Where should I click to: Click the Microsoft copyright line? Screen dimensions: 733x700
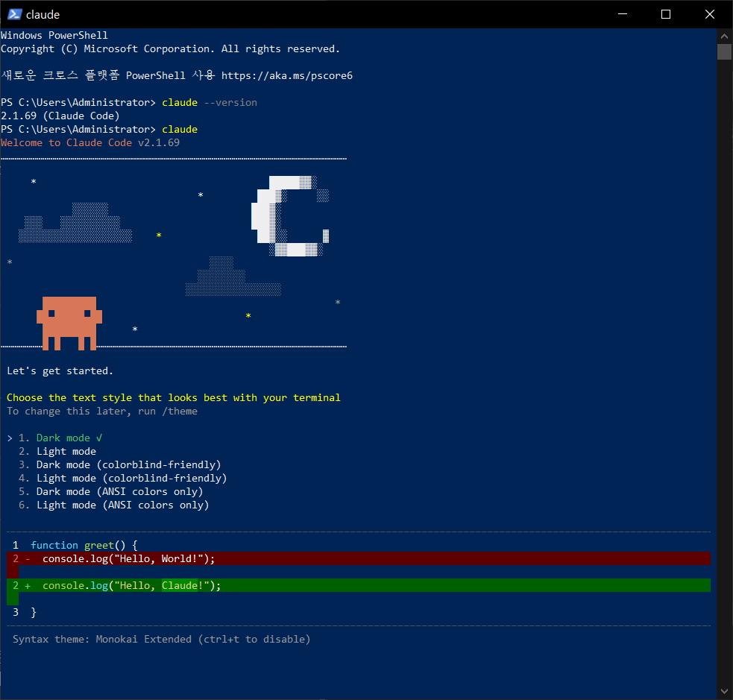170,49
